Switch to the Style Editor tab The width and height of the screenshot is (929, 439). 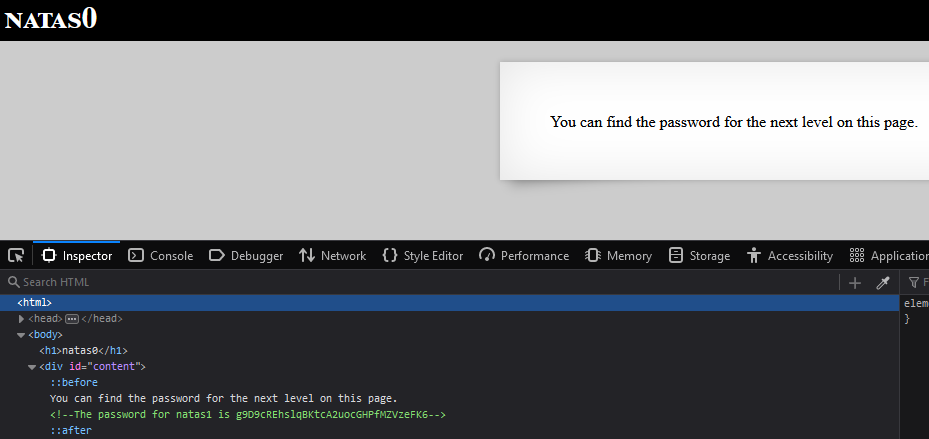pyautogui.click(x=423, y=256)
